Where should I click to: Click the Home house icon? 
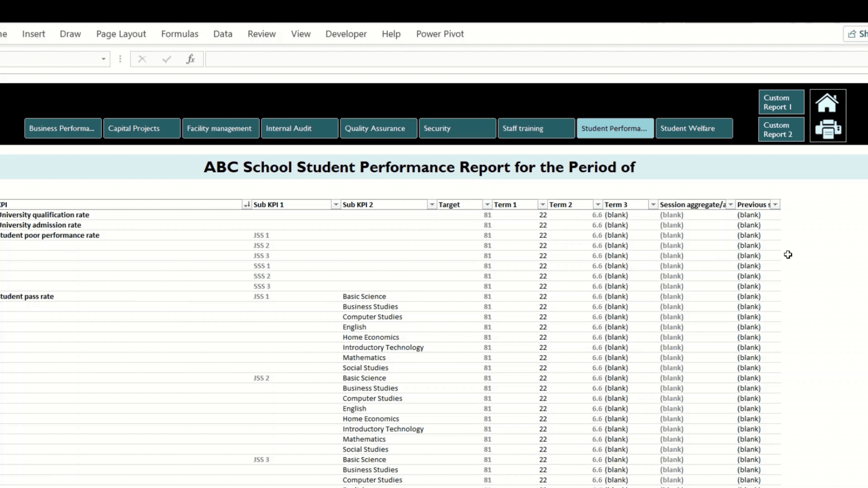(x=827, y=103)
